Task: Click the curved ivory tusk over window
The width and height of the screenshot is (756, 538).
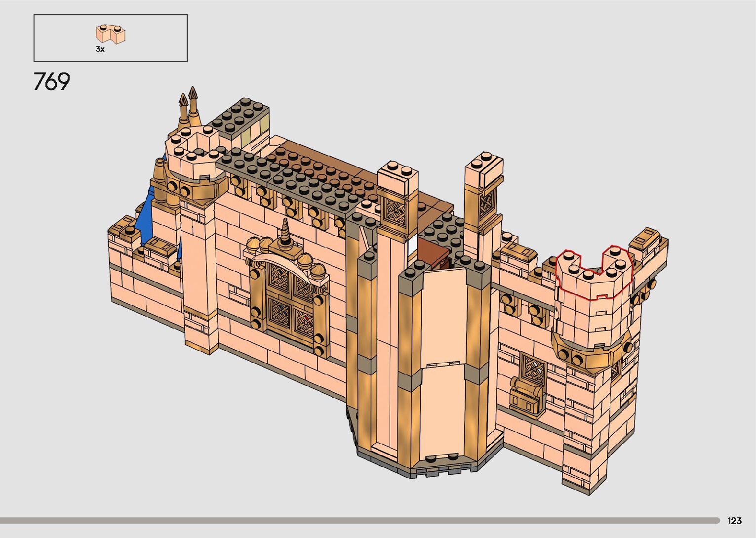Action: [281, 264]
